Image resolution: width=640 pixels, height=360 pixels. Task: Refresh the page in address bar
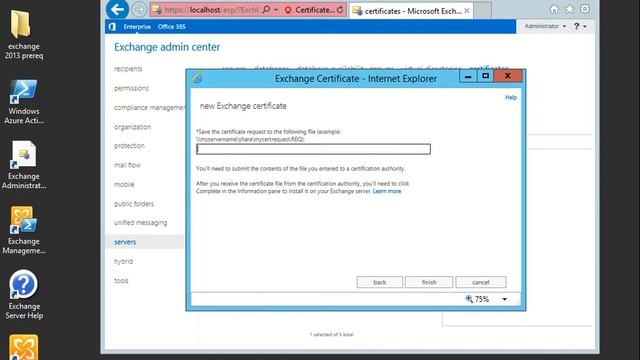340,10
